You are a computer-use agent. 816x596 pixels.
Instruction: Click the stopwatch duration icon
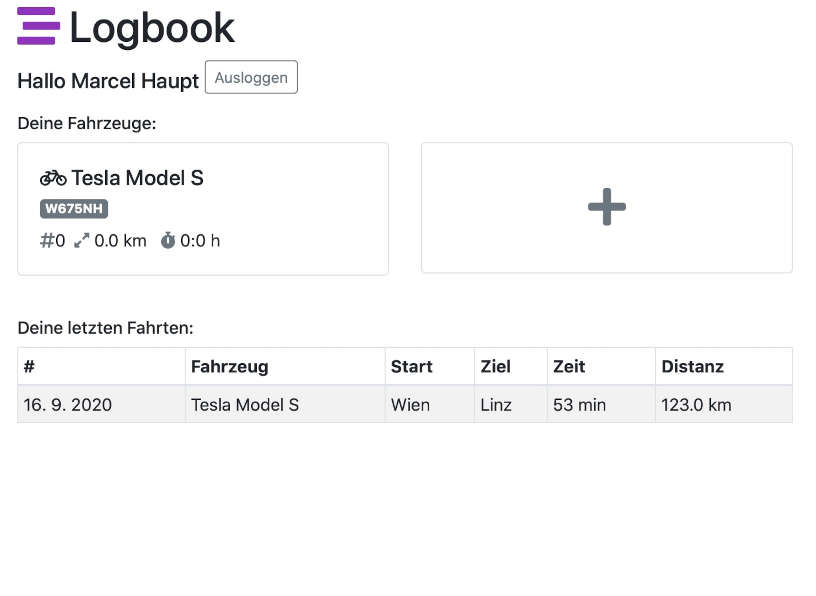(168, 241)
